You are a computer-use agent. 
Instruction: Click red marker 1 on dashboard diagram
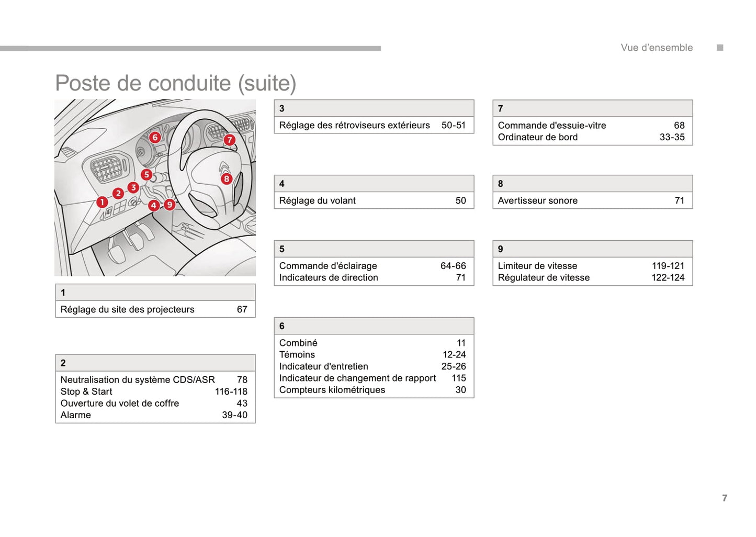coord(102,202)
